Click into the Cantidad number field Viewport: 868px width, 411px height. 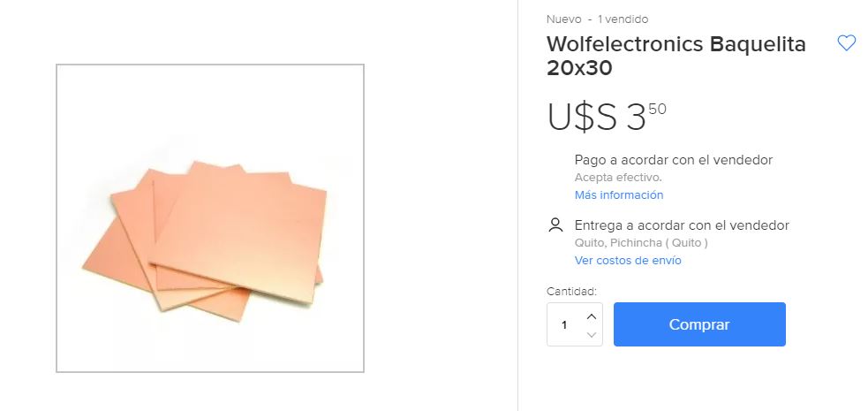point(564,324)
